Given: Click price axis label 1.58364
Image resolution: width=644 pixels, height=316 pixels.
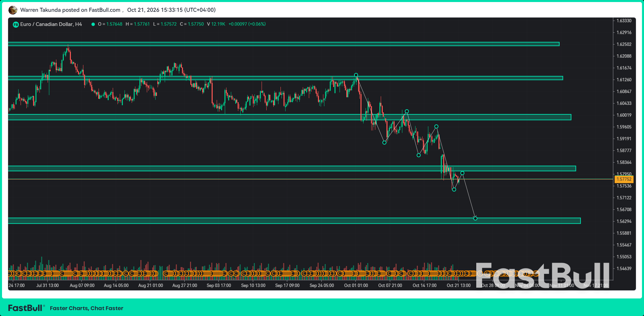Looking at the screenshot, I should click(x=624, y=162).
